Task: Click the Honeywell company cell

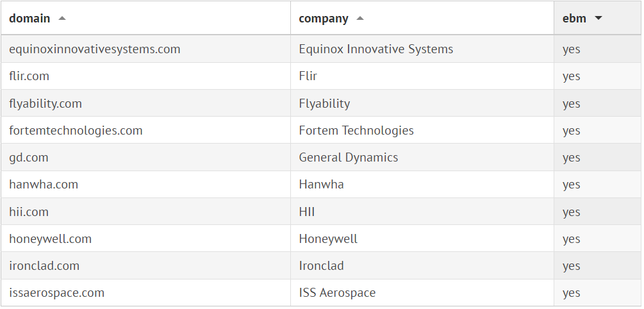Action: [x=328, y=239]
